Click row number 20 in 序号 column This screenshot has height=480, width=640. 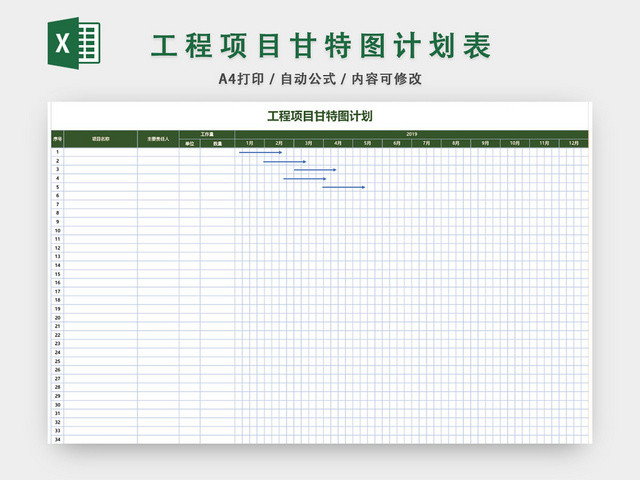coord(58,318)
